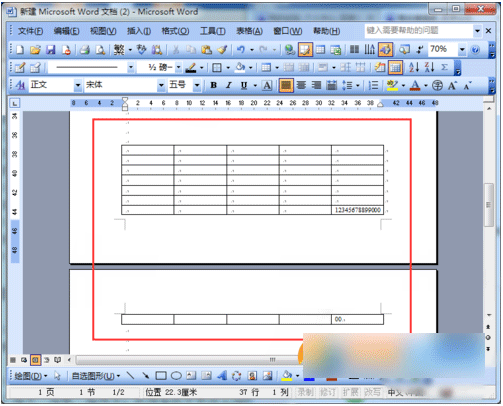
Task: Expand the border color dropdown arrow
Action: pyautogui.click(x=202, y=68)
